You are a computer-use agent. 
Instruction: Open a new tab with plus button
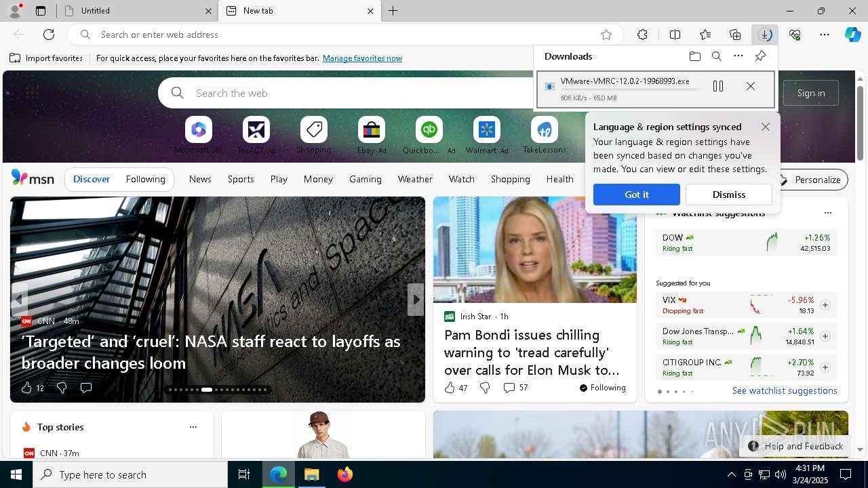coord(393,11)
